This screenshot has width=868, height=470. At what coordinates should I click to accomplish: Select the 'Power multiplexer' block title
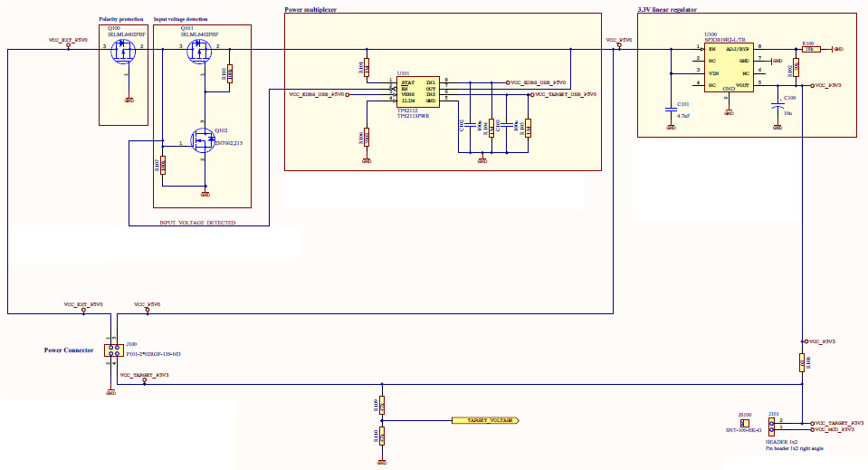point(310,10)
